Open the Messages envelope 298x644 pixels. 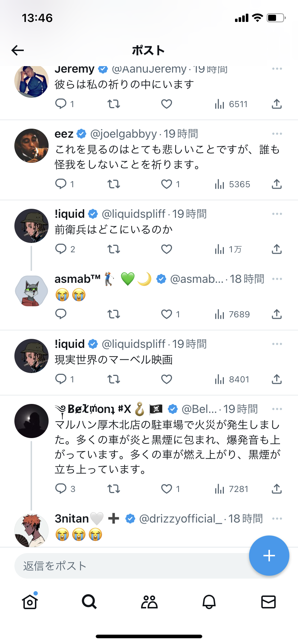(x=268, y=602)
